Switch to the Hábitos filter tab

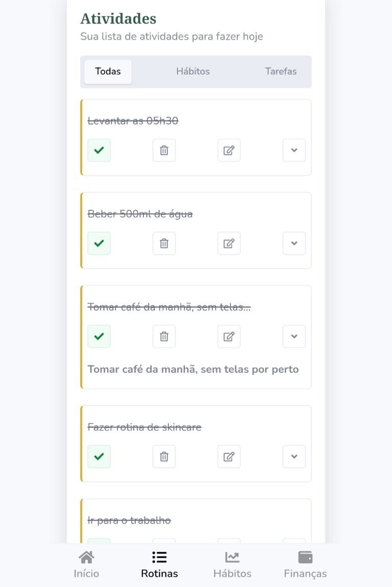[193, 71]
